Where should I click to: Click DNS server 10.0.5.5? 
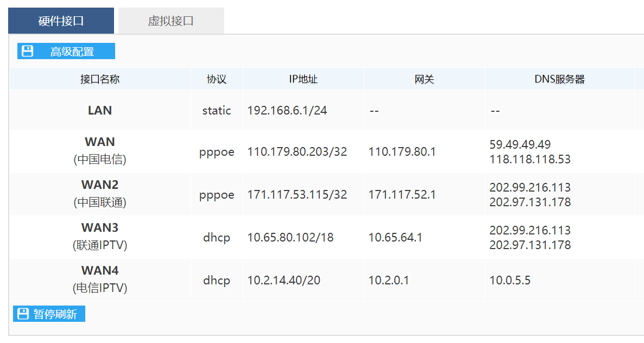pyautogui.click(x=510, y=280)
